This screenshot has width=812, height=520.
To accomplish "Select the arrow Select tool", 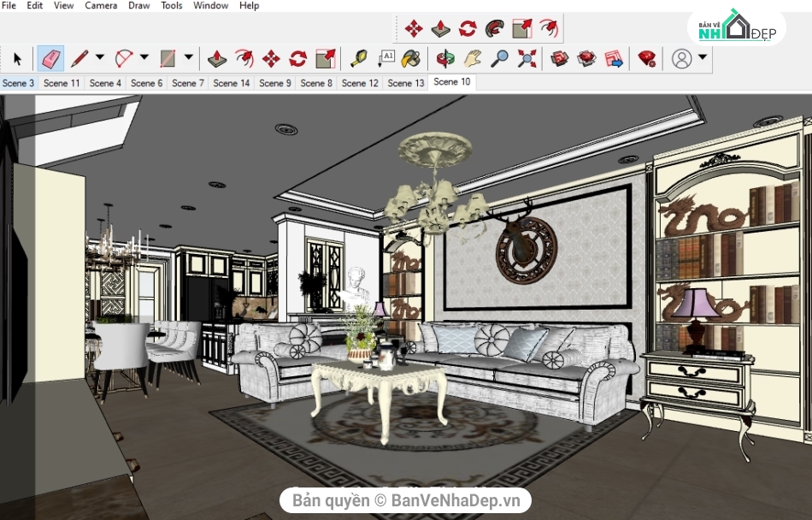I will (x=17, y=58).
